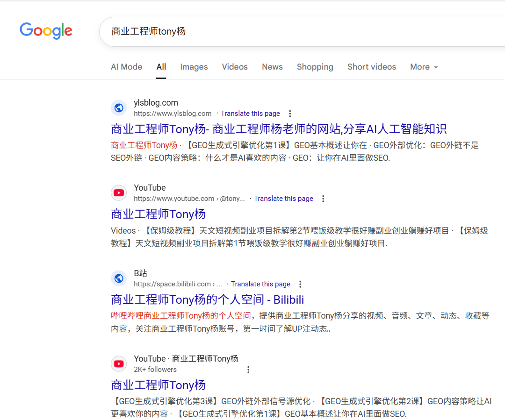This screenshot has height=420, width=505.
Task: Click Translate this page for Bilibili result
Action: 260,284
